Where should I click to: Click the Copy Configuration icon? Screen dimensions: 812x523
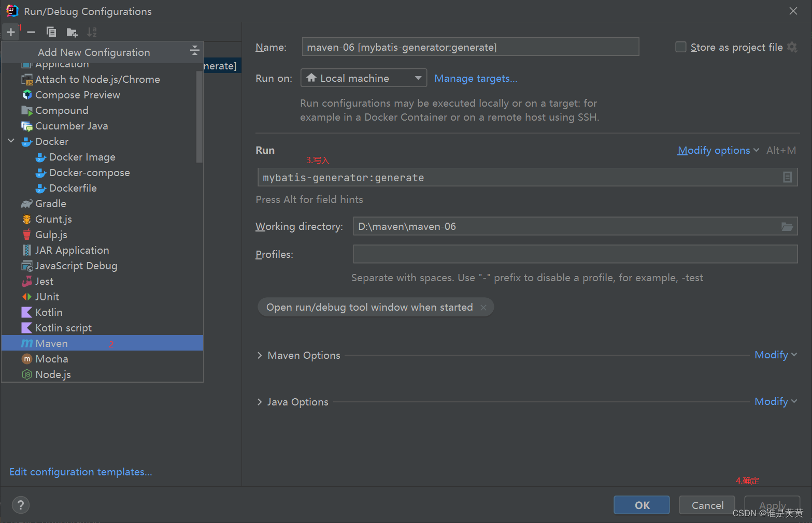pyautogui.click(x=51, y=32)
